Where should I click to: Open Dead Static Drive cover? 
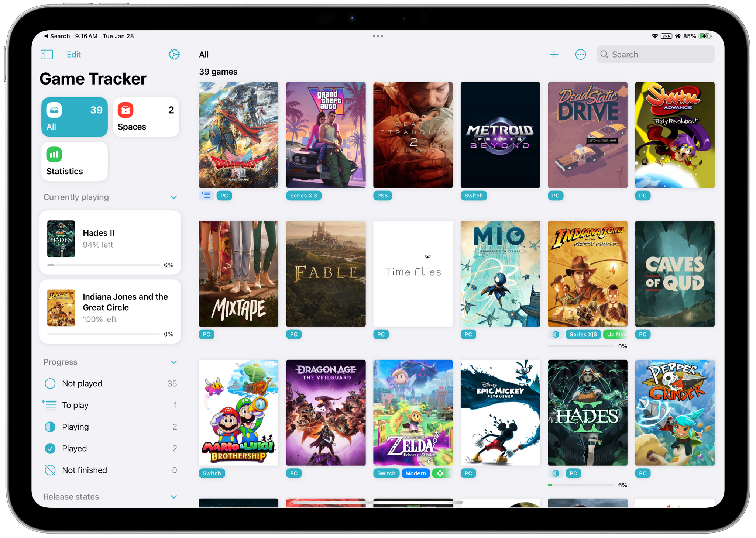pos(588,135)
